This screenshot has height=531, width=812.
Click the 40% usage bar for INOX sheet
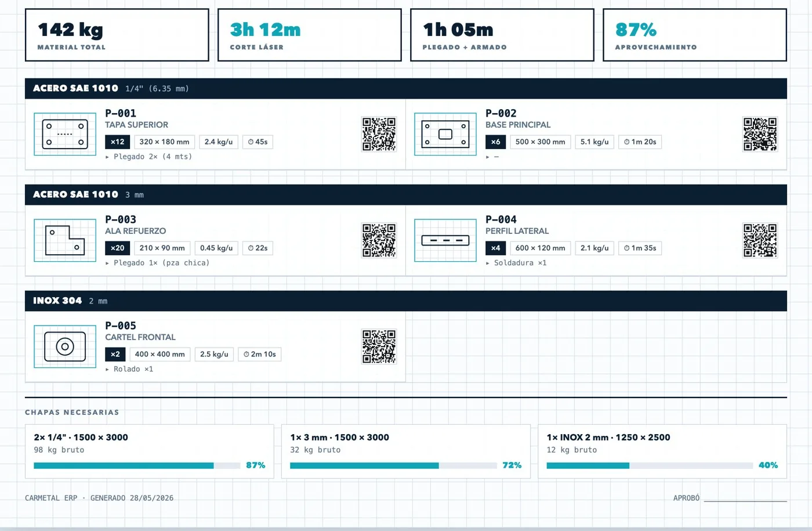(650, 465)
